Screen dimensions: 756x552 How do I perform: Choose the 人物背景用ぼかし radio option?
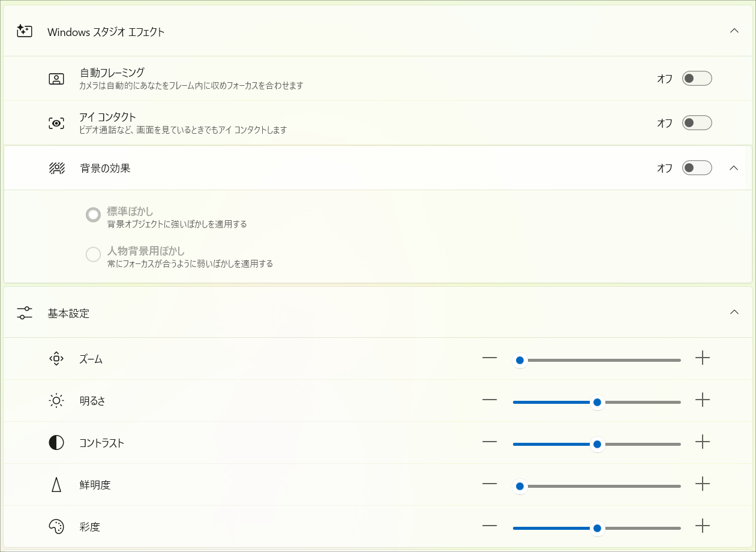(x=93, y=254)
